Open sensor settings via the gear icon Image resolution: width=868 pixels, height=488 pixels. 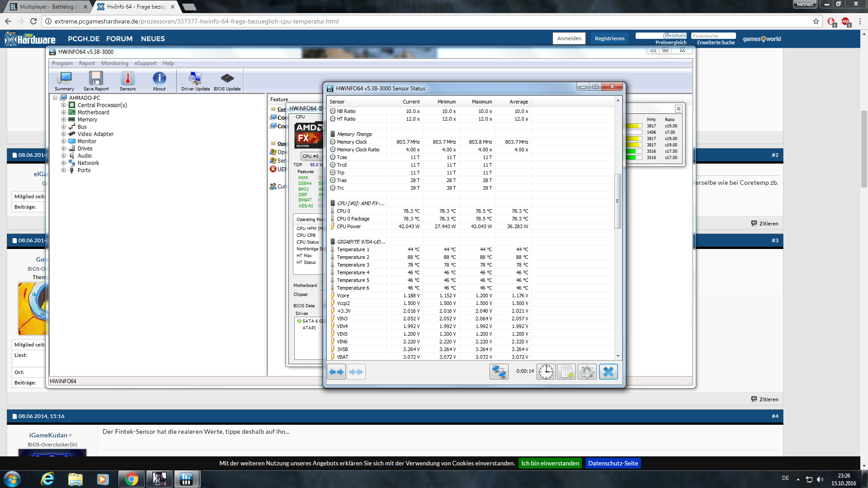click(x=587, y=372)
